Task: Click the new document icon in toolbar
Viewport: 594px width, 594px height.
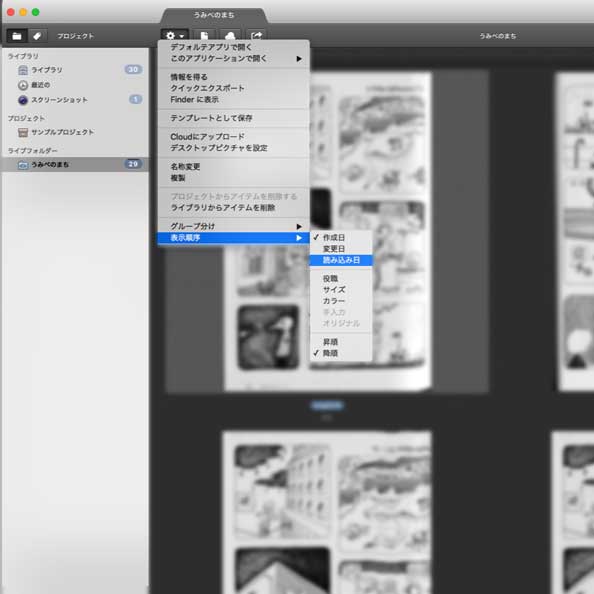Action: tap(204, 36)
